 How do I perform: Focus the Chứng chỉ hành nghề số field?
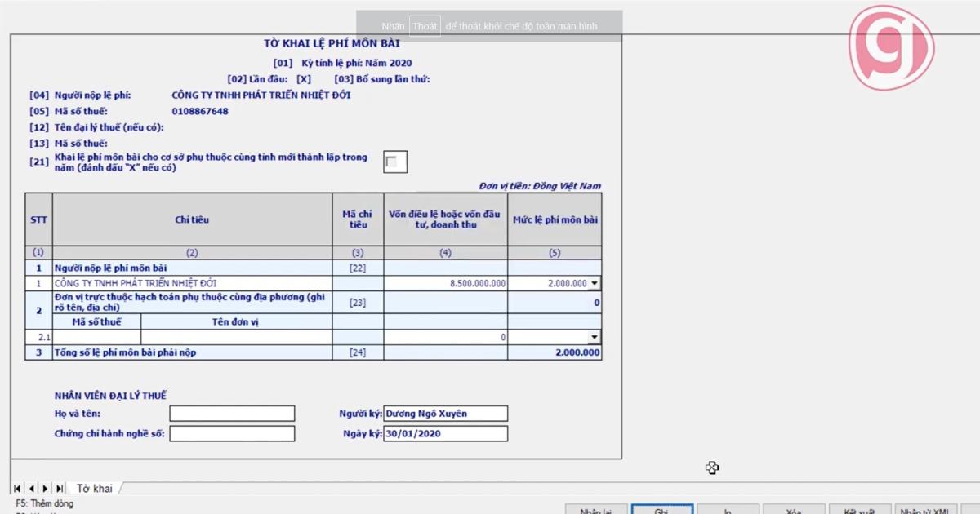232,434
